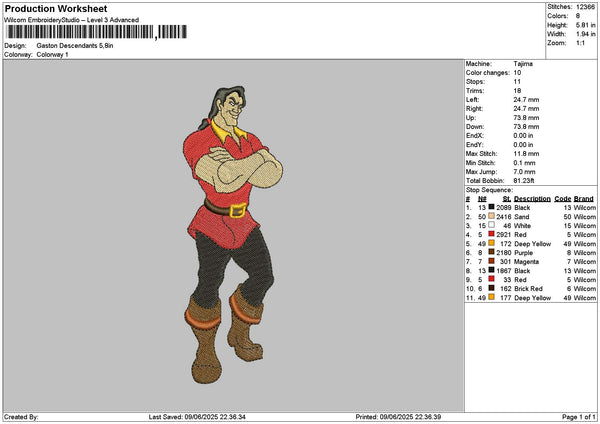Screen dimensions: 600x424
Task: Select the 'Down:' label
Action: click(x=474, y=127)
